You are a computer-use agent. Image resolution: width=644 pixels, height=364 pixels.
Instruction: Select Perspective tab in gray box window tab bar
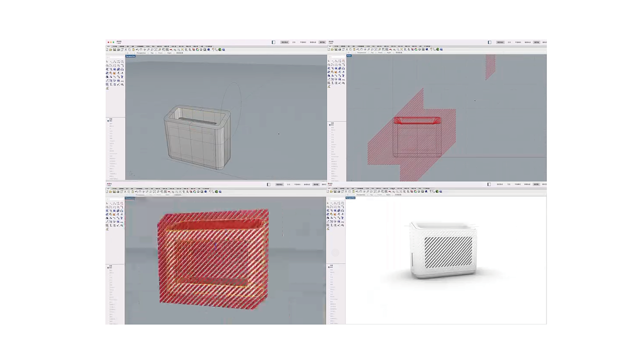pos(141,53)
